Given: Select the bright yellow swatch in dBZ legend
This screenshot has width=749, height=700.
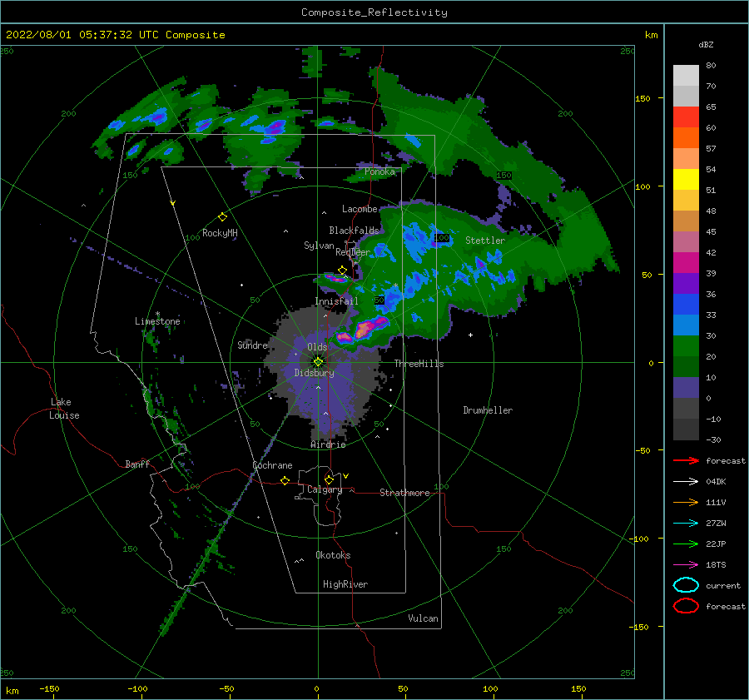Looking at the screenshot, I should pos(686,180).
